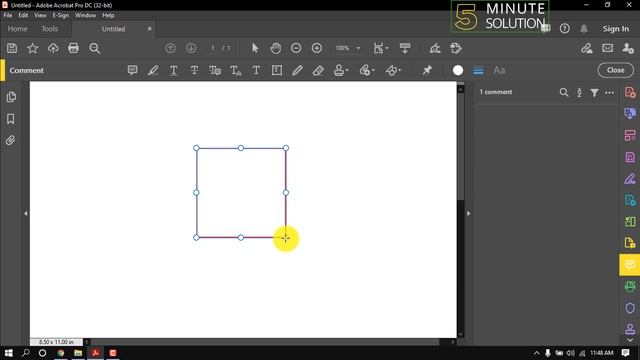Sort comments with the sort icon
640x360 pixels.
pos(579,93)
